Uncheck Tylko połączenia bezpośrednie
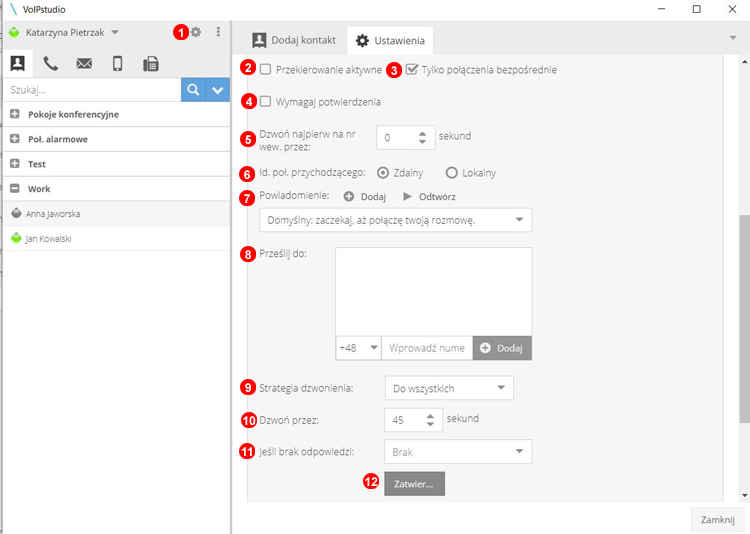750x534 pixels. point(412,70)
